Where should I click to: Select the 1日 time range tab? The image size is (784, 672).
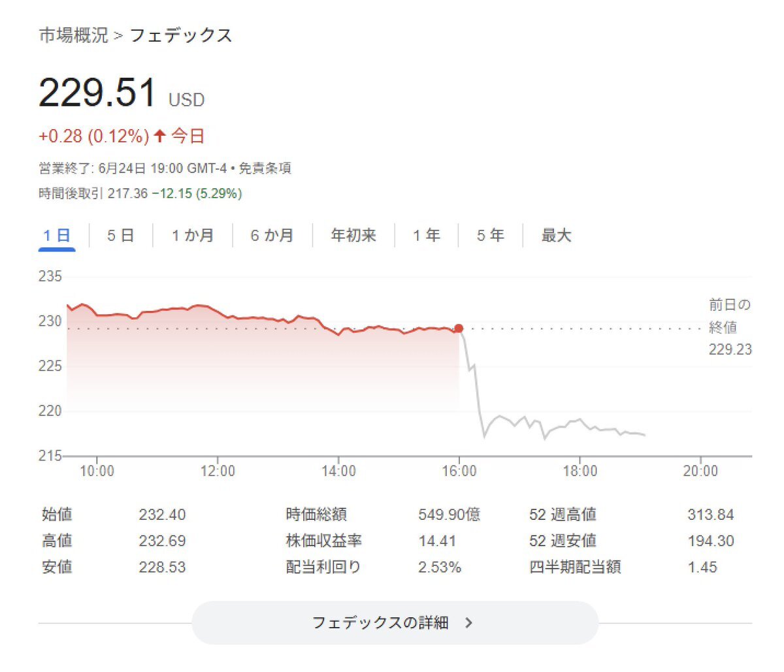[x=57, y=236]
